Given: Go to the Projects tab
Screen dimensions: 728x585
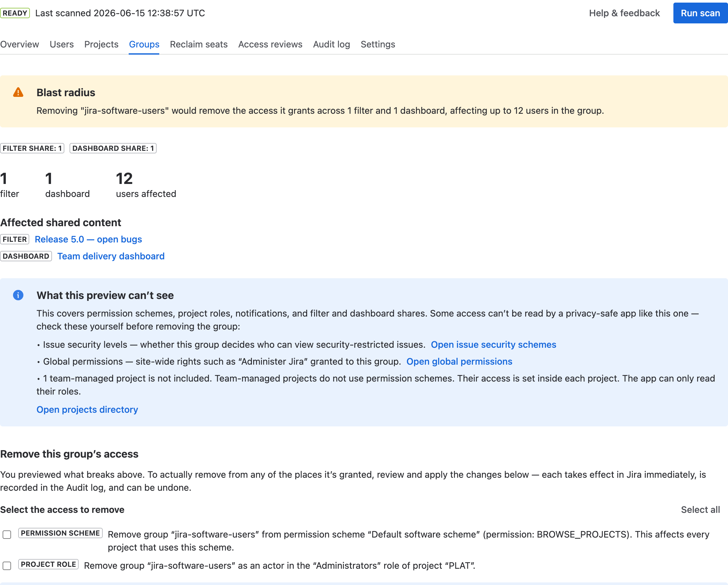Looking at the screenshot, I should 101,44.
